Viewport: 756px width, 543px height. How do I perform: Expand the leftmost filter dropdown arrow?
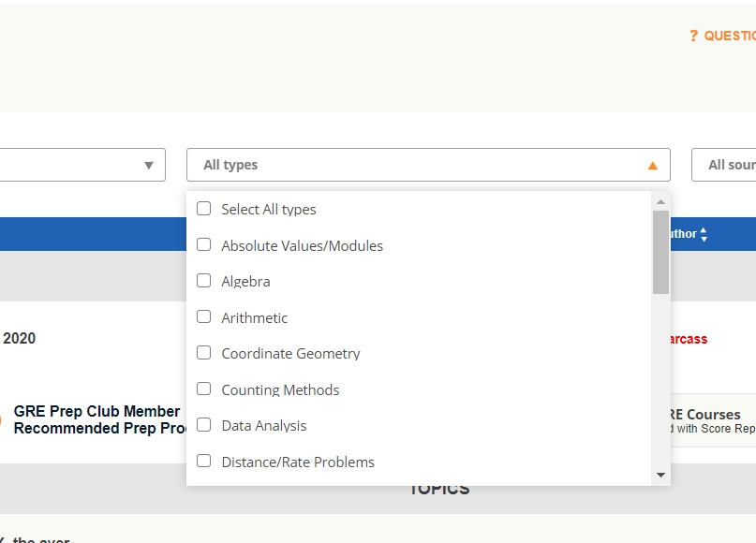click(148, 166)
